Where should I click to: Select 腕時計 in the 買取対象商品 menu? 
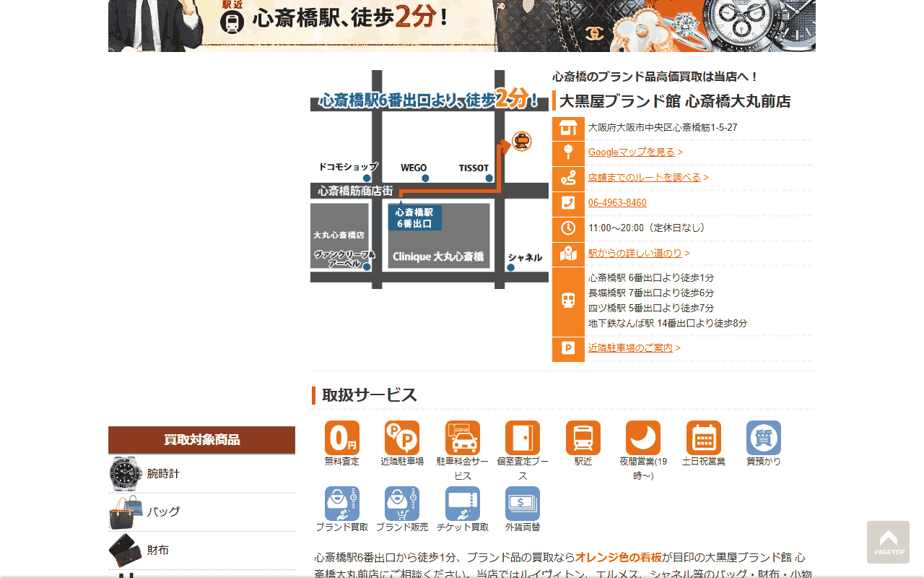coord(201,474)
